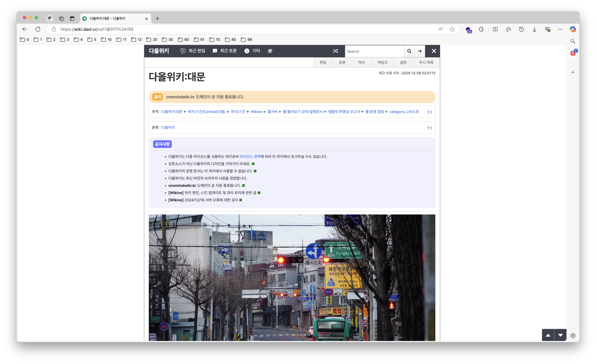
Task: Click the 공지 badge in orange banner
Action: (157, 97)
